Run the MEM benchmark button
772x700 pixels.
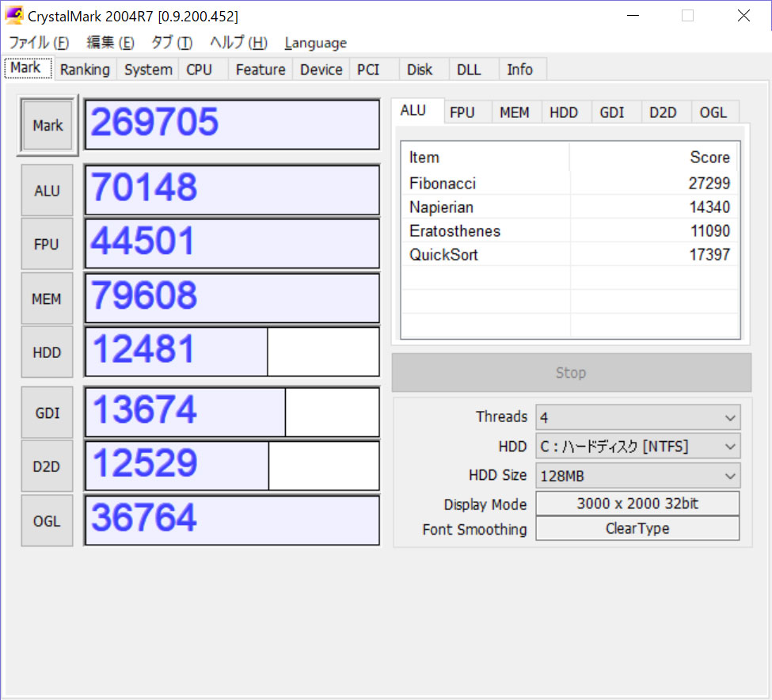[47, 299]
